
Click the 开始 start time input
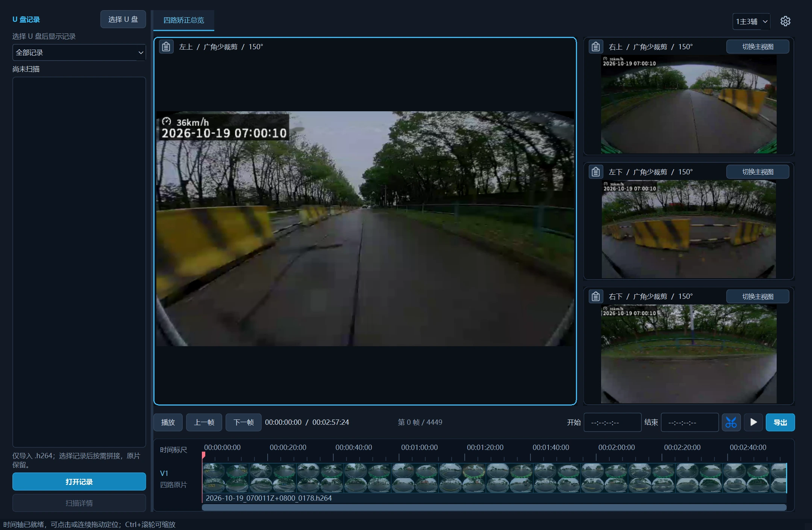tap(612, 422)
